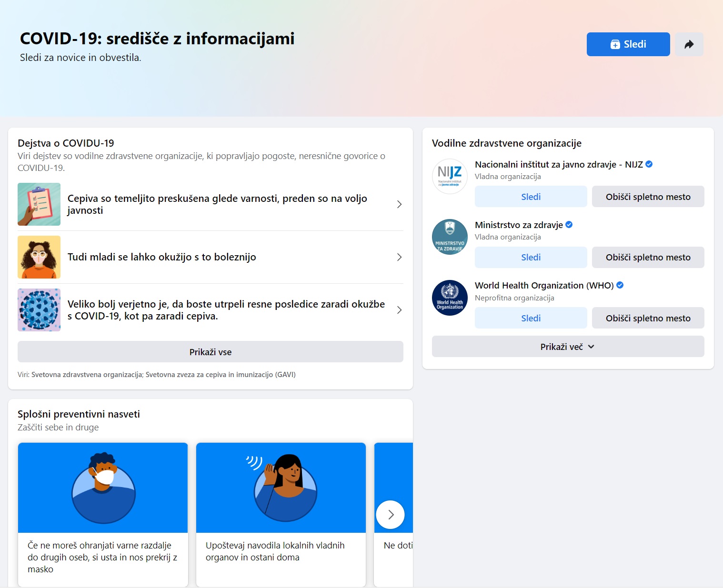Click Prikaži vse to show all facts

click(x=210, y=352)
